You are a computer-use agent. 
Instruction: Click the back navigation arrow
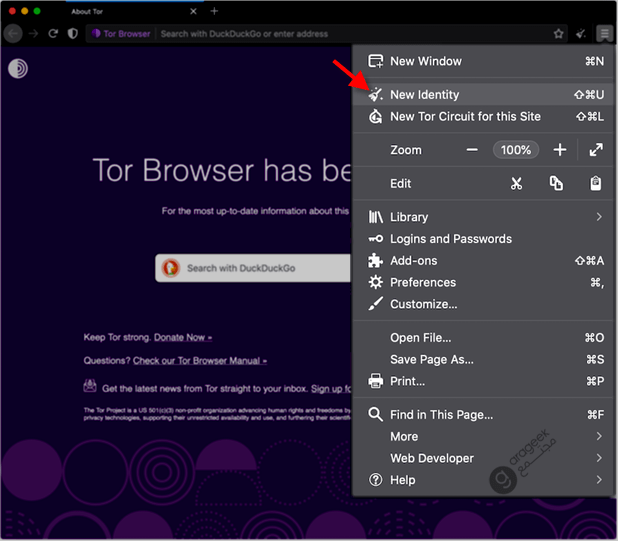pyautogui.click(x=13, y=33)
